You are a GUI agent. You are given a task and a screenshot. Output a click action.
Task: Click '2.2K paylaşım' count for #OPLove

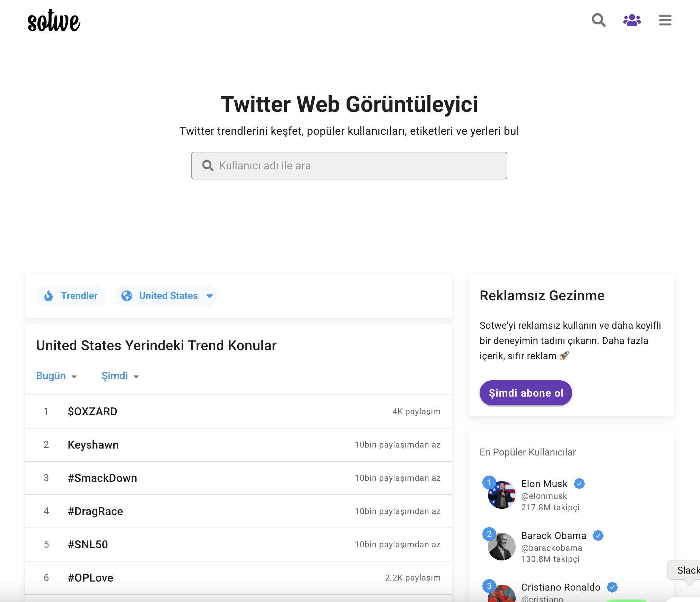point(412,578)
